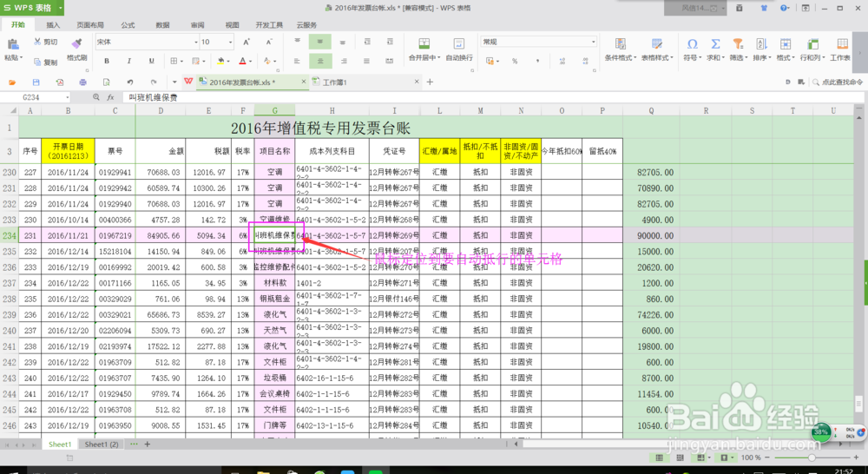The image size is (868, 474).
Task: Click 点此查找命令 search command box
Action: click(838, 82)
